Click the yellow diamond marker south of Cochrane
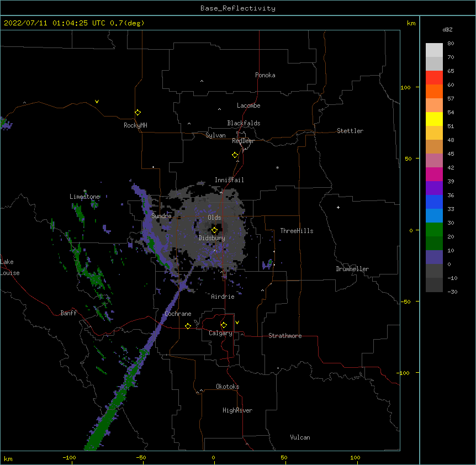 click(188, 326)
